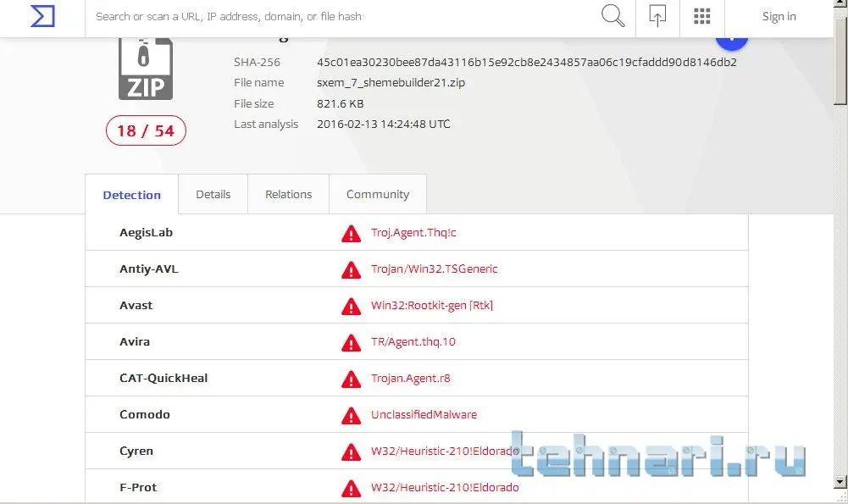Click the Comodo engine name
Viewport: 848px width, 504px height.
coord(144,414)
